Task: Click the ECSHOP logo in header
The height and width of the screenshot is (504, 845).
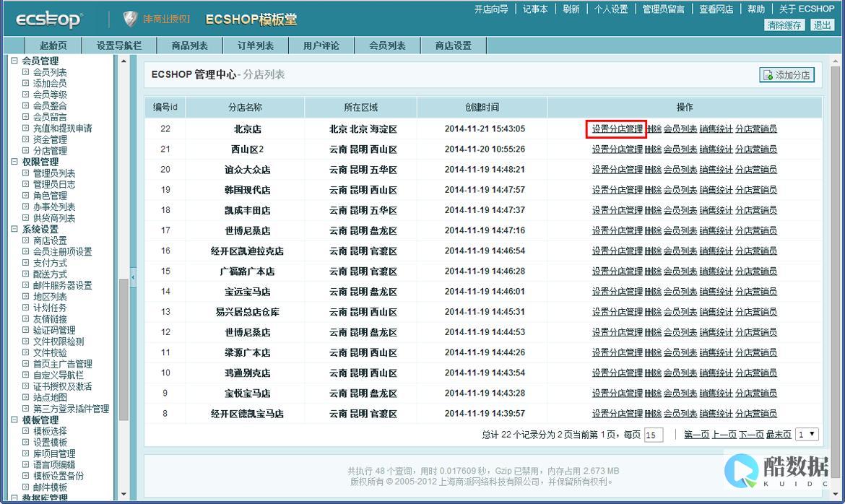Action: click(x=48, y=20)
